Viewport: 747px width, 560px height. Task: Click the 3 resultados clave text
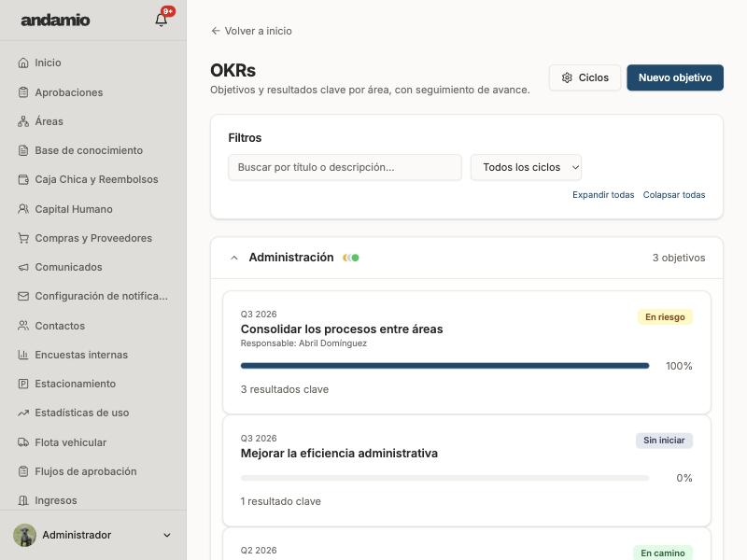click(x=285, y=389)
